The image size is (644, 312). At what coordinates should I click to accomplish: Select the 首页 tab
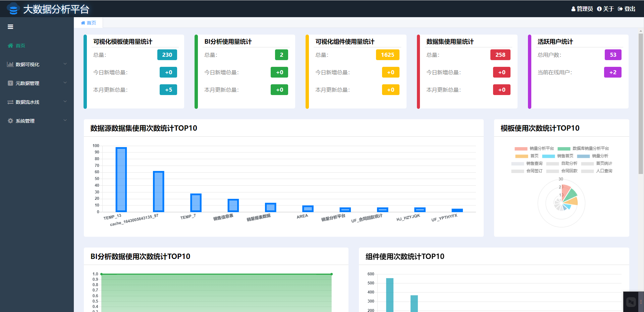[89, 23]
